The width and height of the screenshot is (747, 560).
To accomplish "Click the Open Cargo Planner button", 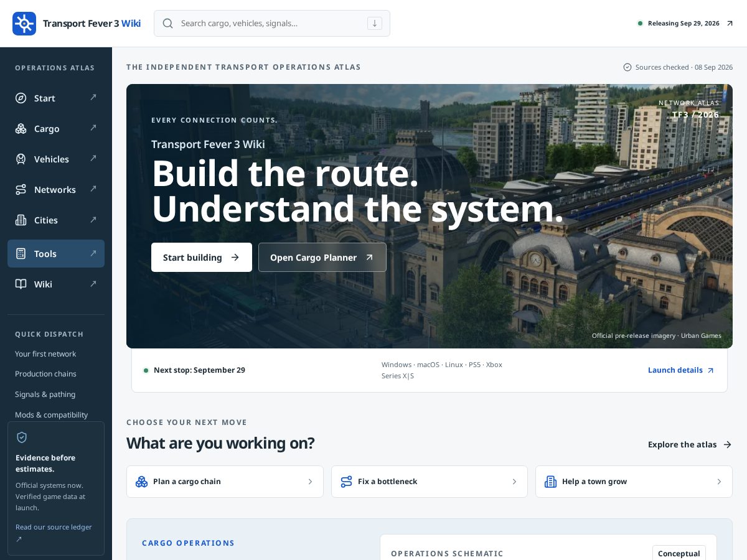I will coord(322,257).
